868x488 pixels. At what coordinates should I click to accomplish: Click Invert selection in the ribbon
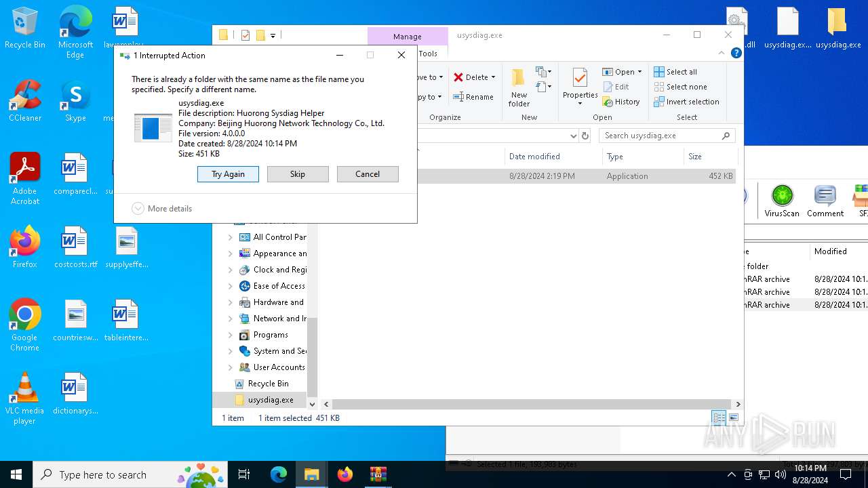click(686, 102)
